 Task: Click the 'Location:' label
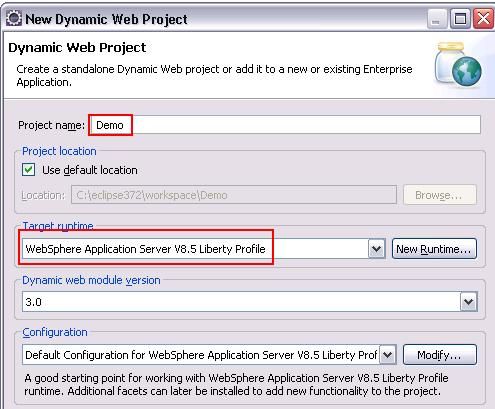(x=43, y=195)
